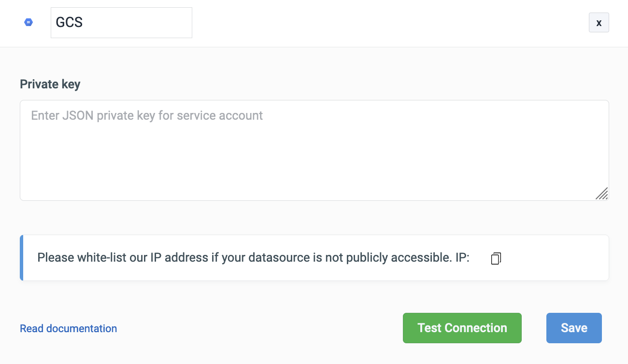Click the Google Cloud Storage logo icon
This screenshot has height=364, width=628.
point(29,22)
